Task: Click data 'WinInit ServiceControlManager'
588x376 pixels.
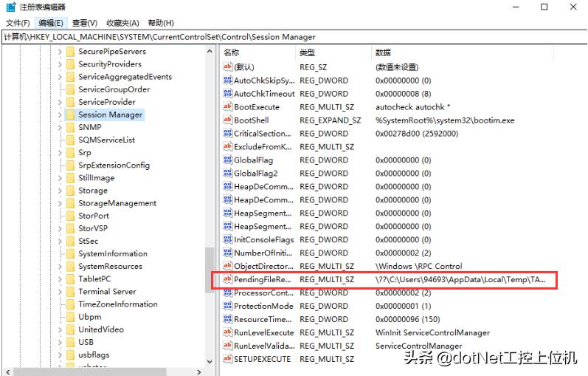Action: point(432,332)
